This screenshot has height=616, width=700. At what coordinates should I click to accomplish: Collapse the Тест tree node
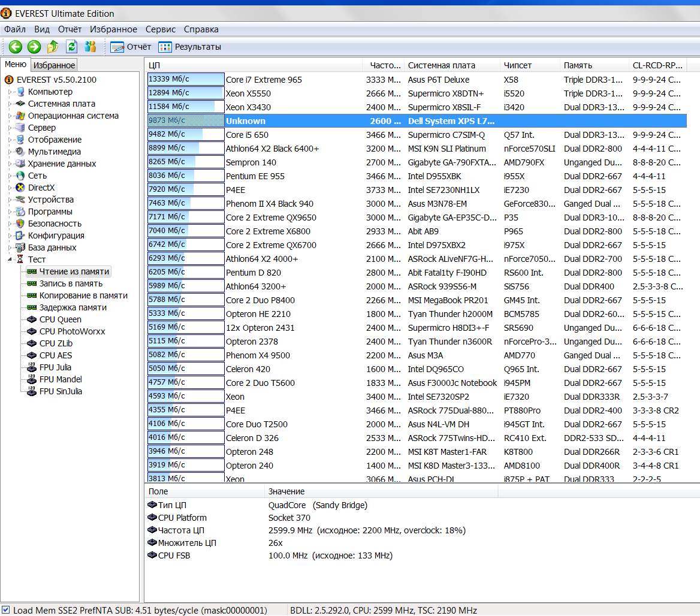(10, 259)
